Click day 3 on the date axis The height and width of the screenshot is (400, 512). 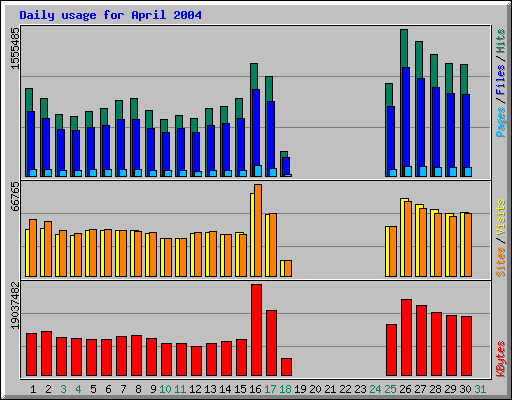click(63, 389)
